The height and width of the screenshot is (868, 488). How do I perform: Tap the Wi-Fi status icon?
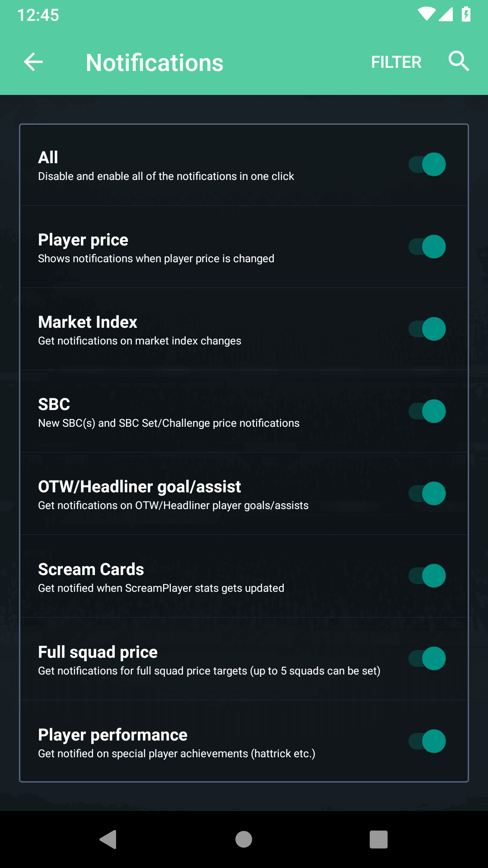click(x=426, y=14)
